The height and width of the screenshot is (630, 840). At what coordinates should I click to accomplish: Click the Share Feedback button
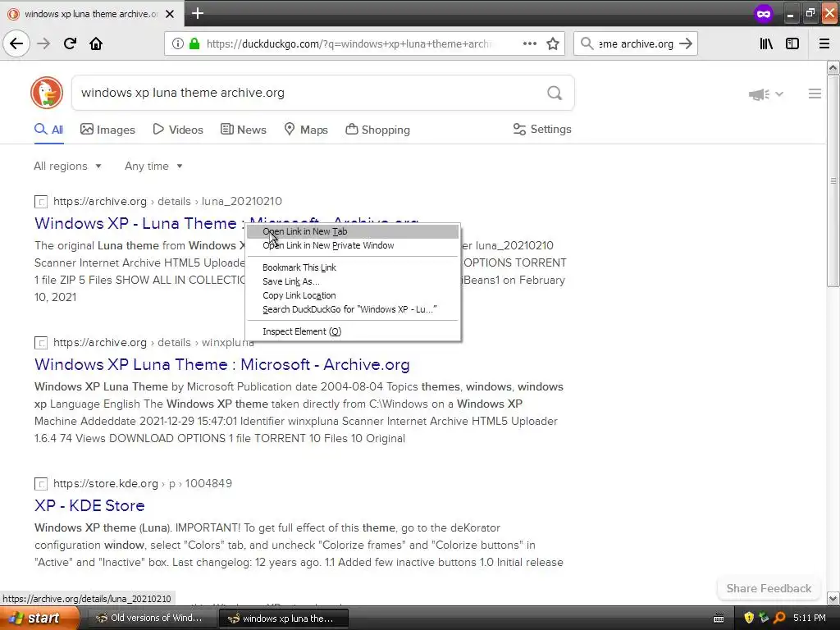click(769, 588)
